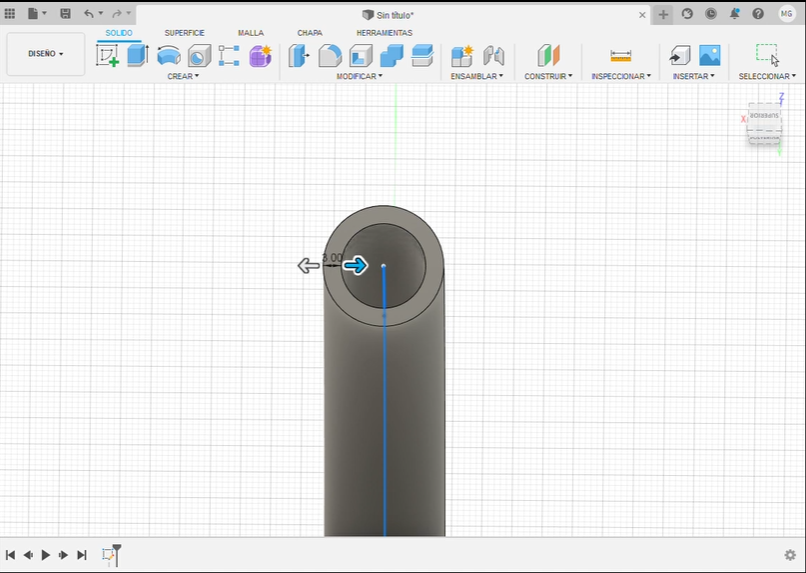Expand the CONSTRUIR menu
This screenshot has width=806, height=573.
[548, 76]
